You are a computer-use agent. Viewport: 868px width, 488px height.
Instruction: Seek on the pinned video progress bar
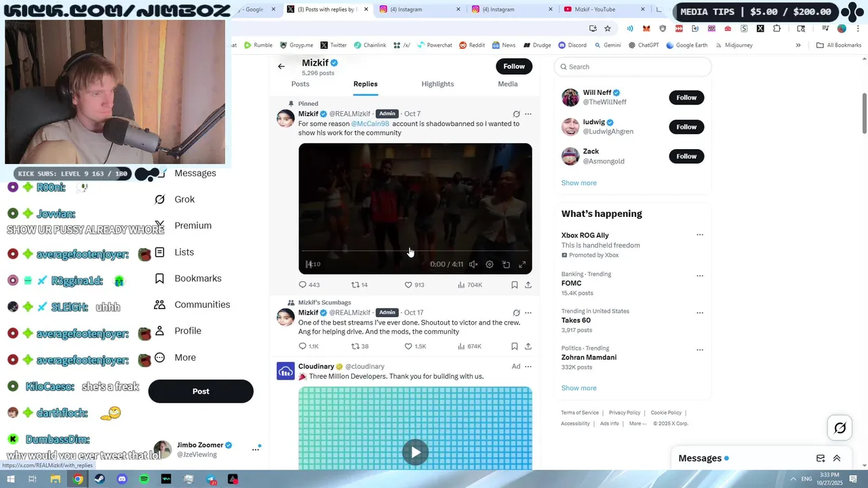point(415,251)
